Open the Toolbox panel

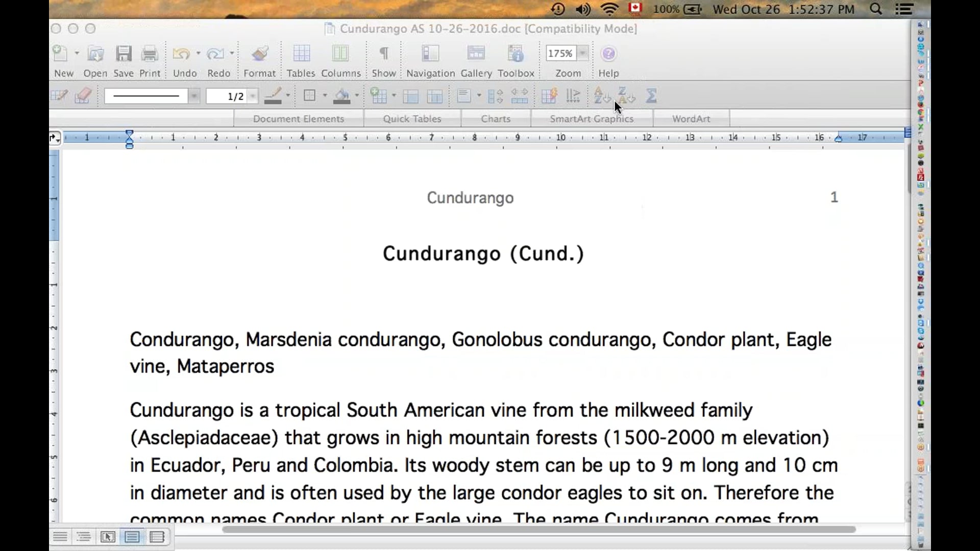tap(516, 54)
